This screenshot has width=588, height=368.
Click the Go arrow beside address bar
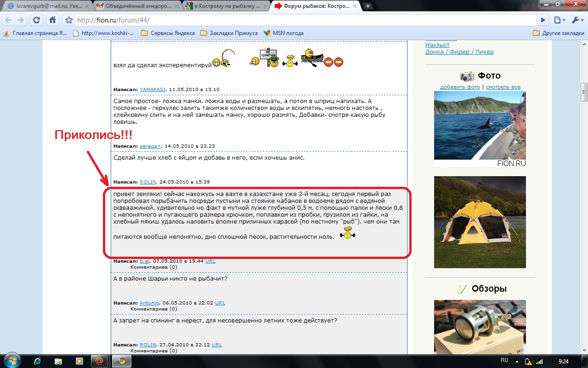click(x=543, y=20)
